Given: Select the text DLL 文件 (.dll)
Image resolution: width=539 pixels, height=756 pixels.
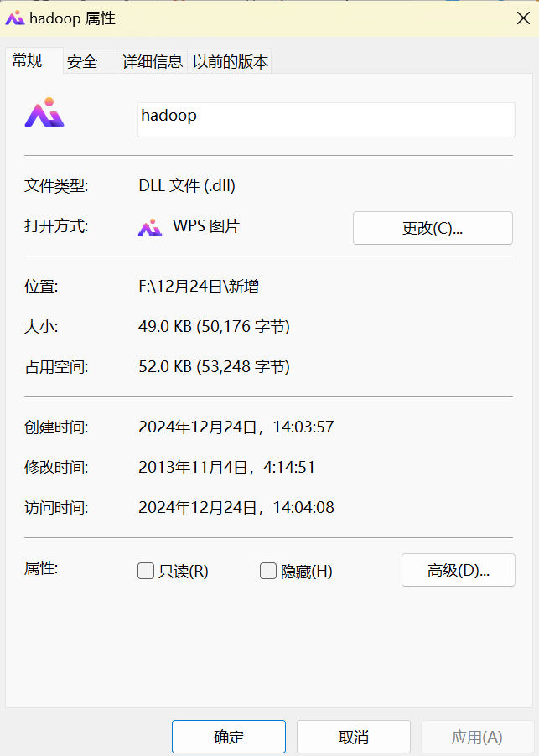Looking at the screenshot, I should pyautogui.click(x=187, y=185).
